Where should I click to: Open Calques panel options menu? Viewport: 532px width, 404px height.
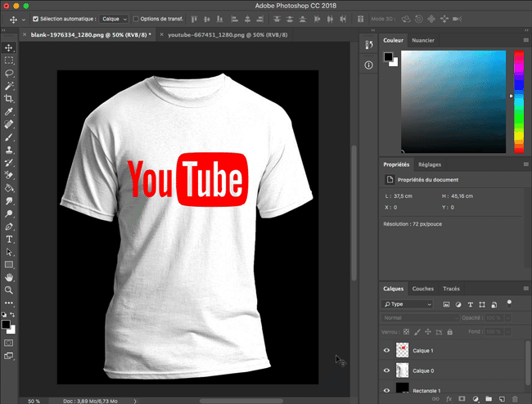coord(526,289)
